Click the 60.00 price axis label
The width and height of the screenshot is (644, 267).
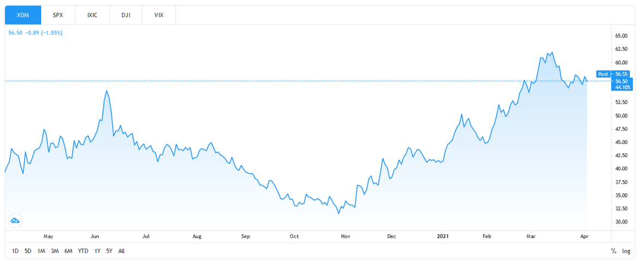(x=622, y=62)
